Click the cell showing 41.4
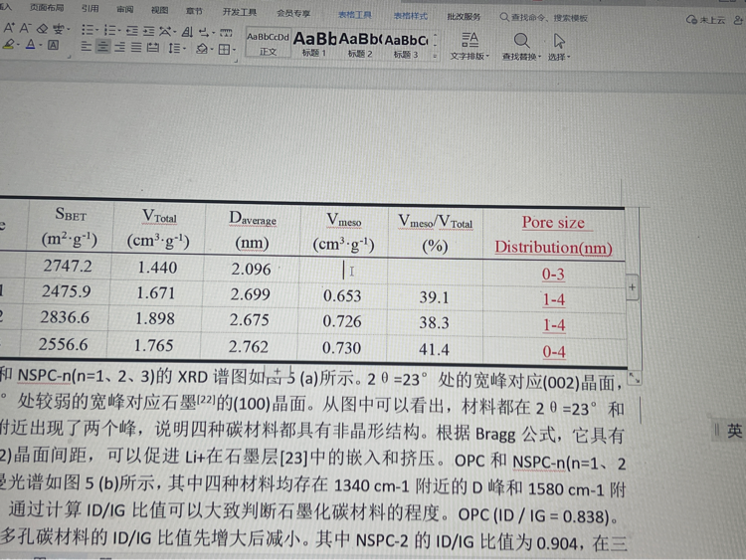 pos(434,350)
